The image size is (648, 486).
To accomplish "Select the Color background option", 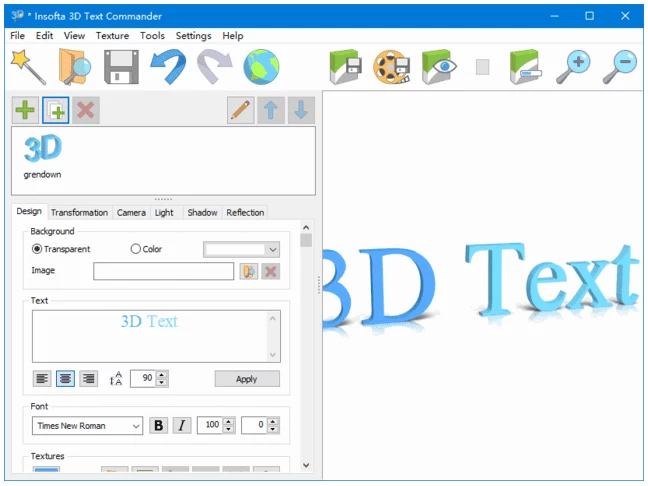I will pos(136,249).
